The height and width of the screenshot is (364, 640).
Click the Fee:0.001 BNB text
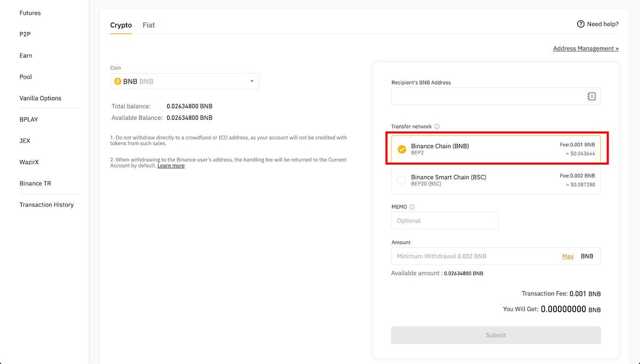click(577, 145)
